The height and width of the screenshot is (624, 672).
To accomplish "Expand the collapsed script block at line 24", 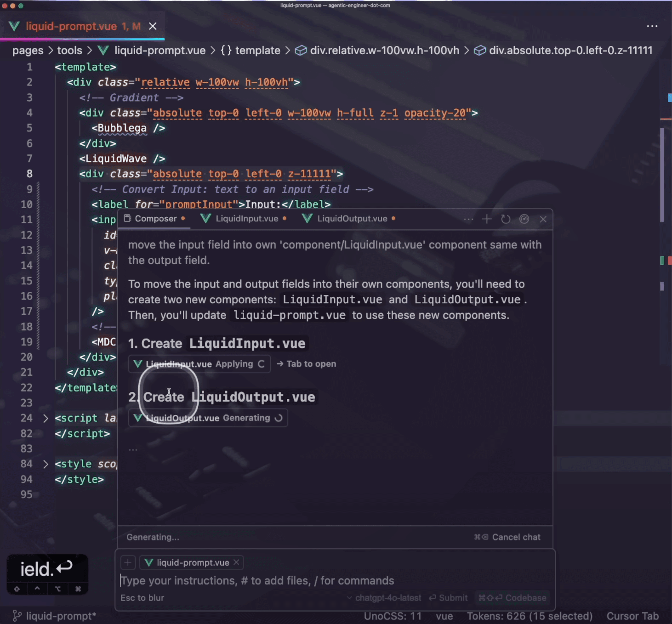I will (45, 418).
